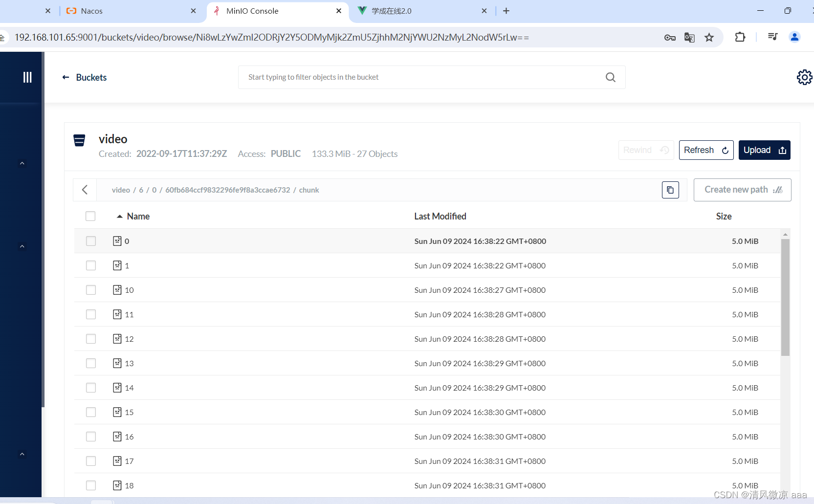Check the box for object 1

coord(91,265)
